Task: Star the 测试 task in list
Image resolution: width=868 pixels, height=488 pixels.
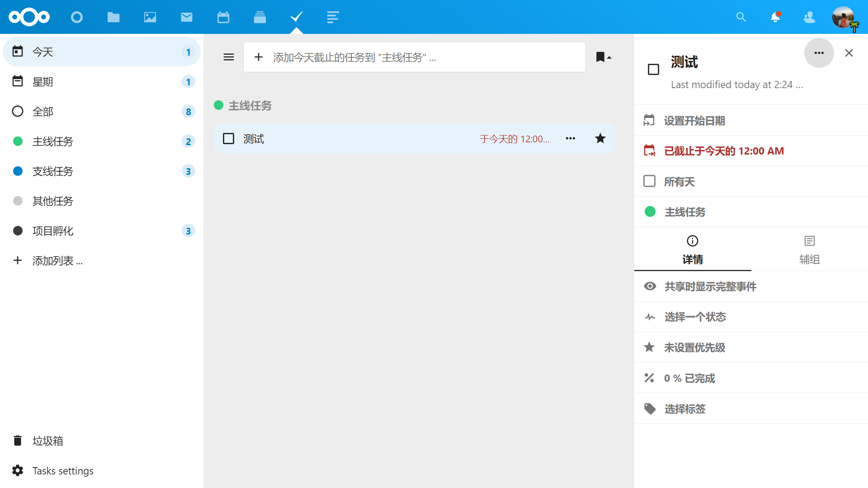Action: click(600, 139)
